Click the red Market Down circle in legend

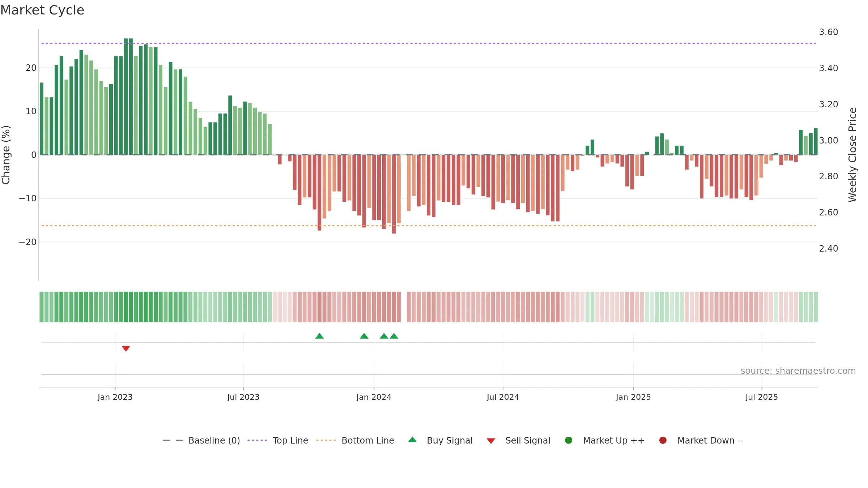(x=663, y=440)
